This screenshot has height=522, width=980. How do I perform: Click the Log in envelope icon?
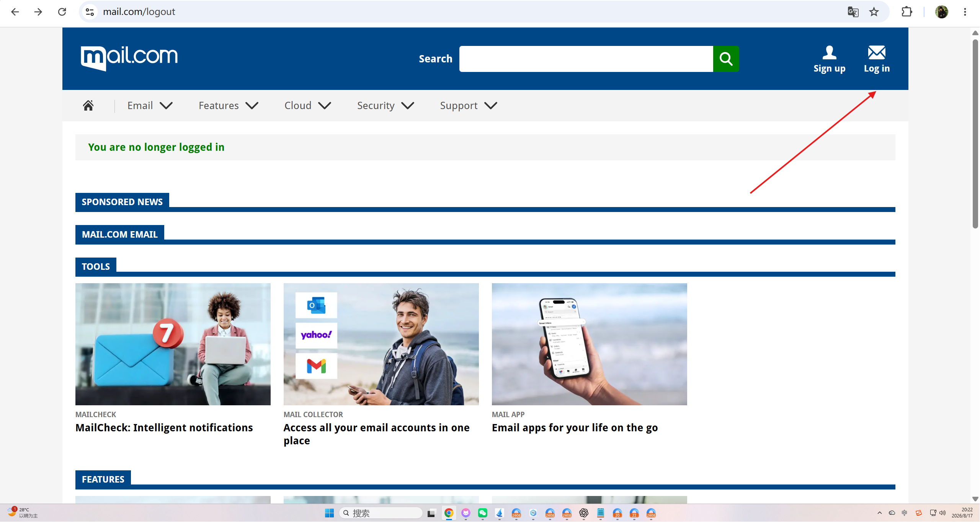[x=877, y=52]
